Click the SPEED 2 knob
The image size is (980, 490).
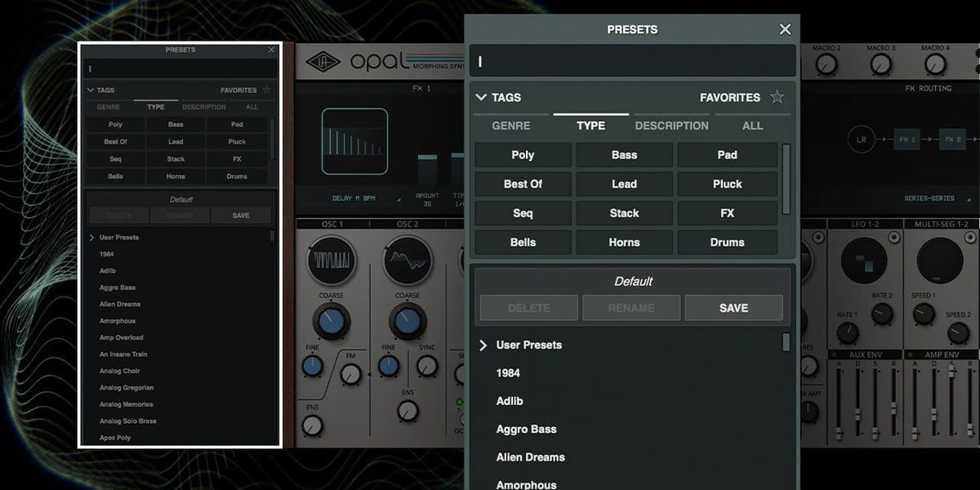point(958,332)
